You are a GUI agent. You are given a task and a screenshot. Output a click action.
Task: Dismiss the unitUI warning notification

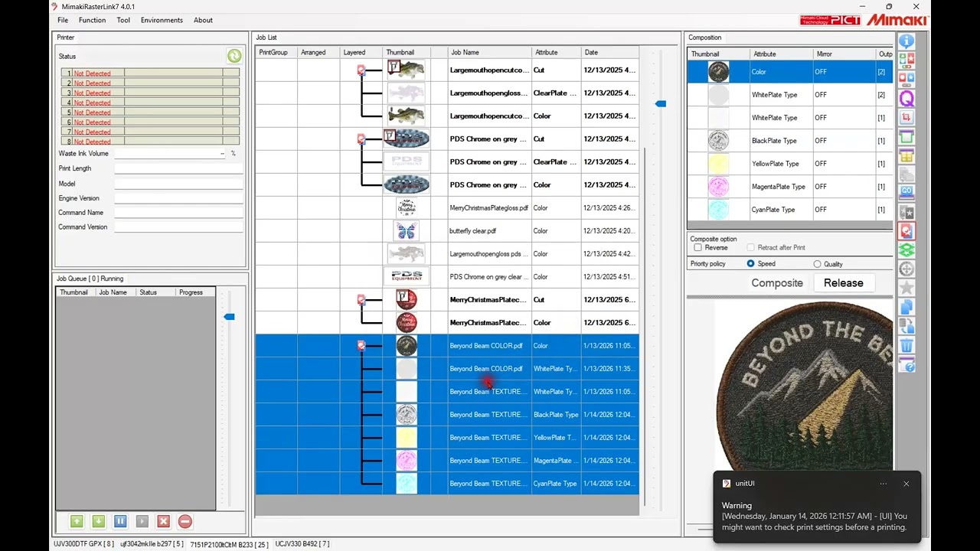(x=906, y=484)
